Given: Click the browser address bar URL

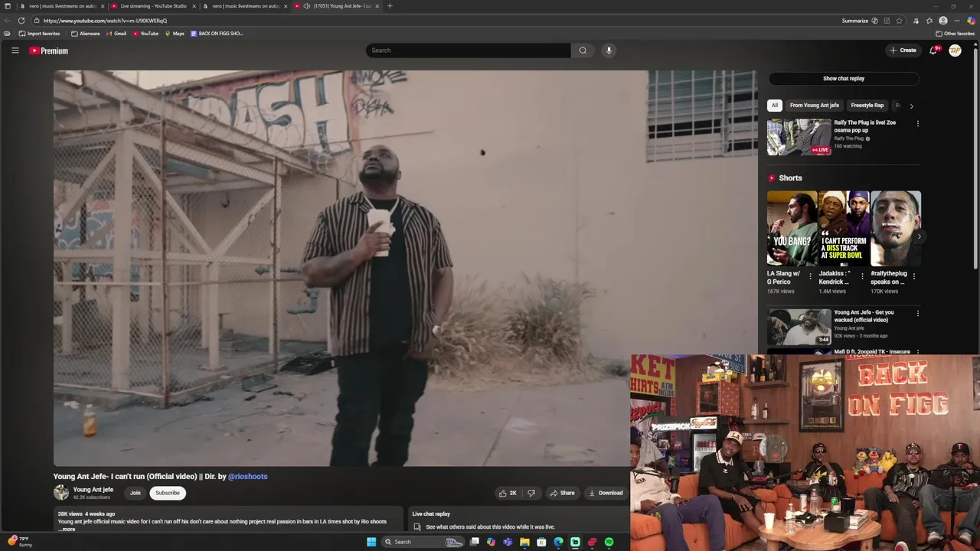Looking at the screenshot, I should pos(106,21).
